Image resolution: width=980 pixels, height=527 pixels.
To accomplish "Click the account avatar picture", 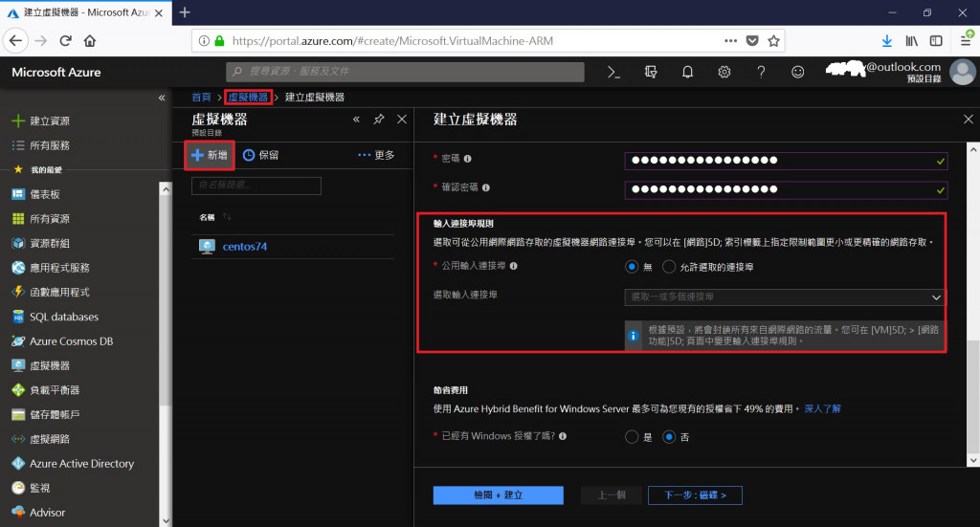I will (963, 72).
